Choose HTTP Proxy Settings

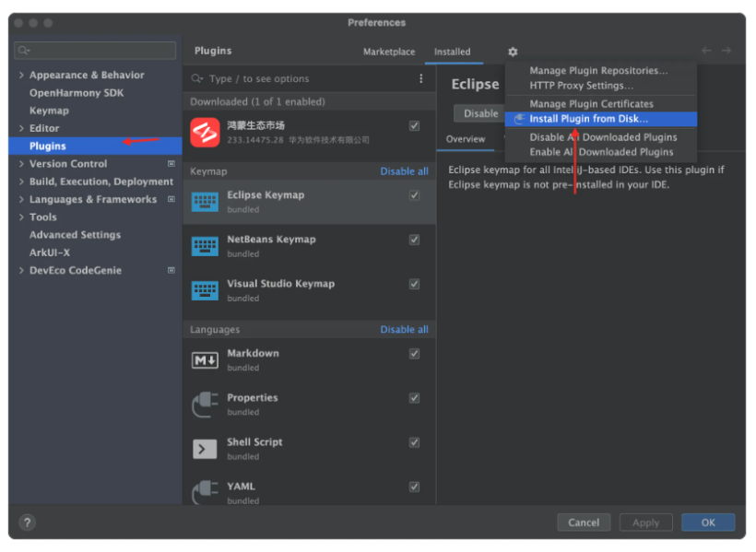pos(601,86)
